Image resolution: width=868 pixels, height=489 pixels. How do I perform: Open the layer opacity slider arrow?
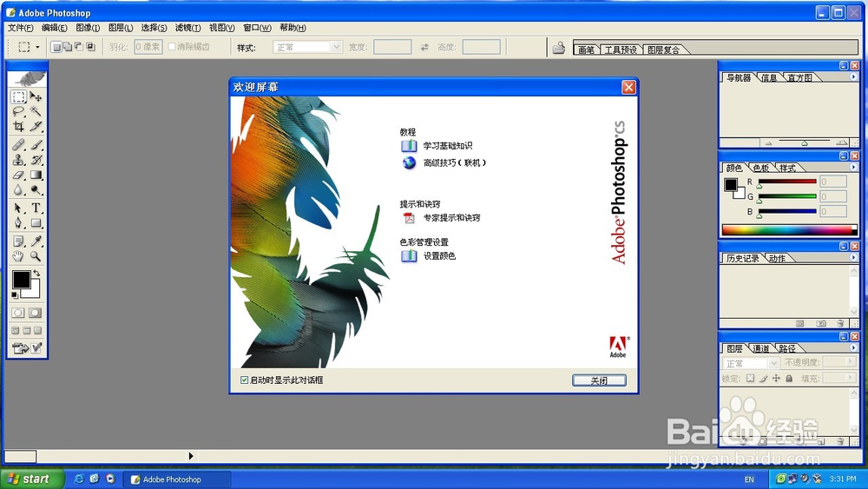[x=851, y=361]
